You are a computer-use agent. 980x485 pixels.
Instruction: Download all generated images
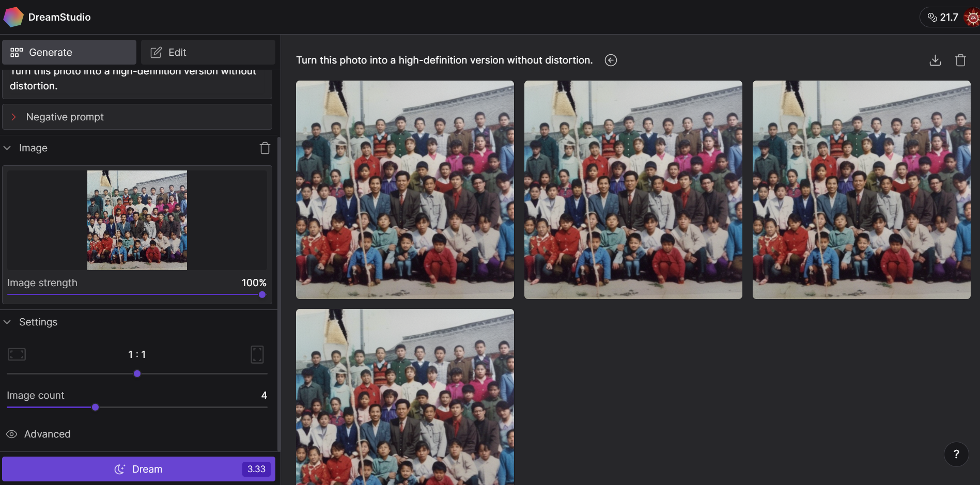tap(935, 60)
